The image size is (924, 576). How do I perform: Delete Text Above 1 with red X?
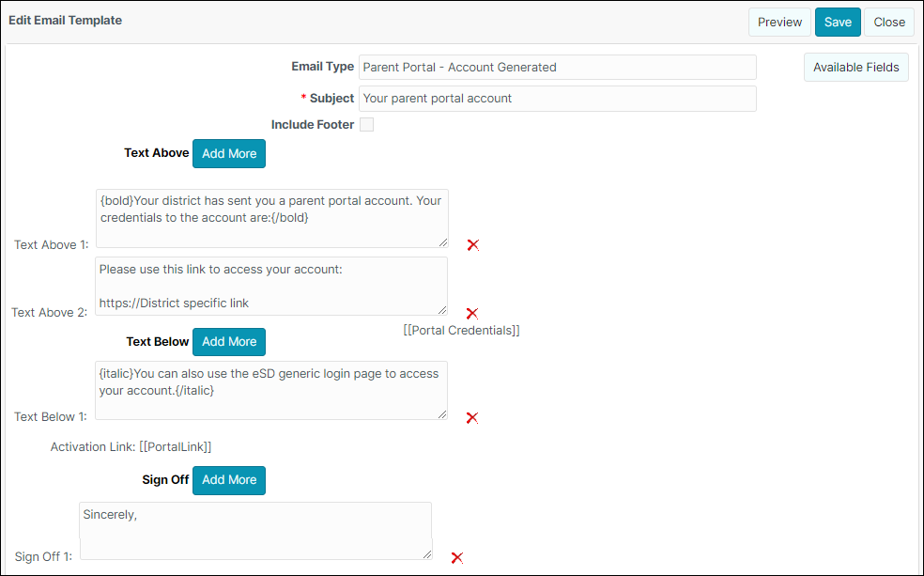[472, 244]
